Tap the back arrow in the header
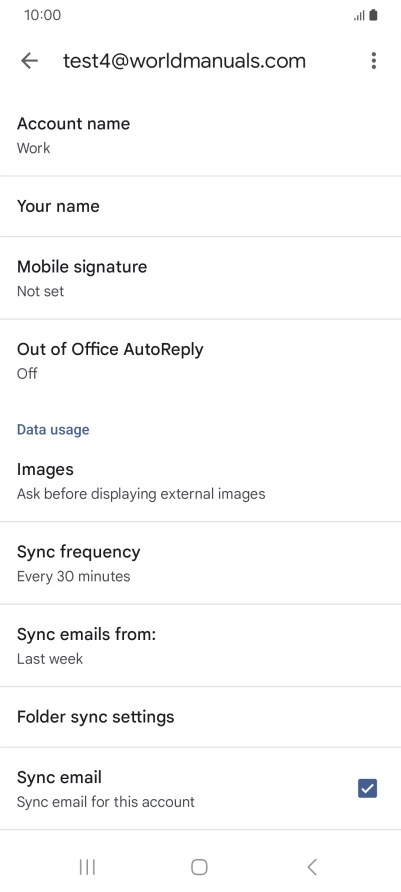Viewport: 401px width, 892px height. pyautogui.click(x=29, y=61)
